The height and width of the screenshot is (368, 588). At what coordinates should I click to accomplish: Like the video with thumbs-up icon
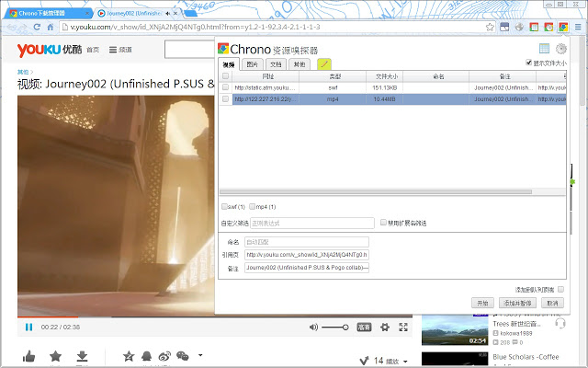[28, 356]
